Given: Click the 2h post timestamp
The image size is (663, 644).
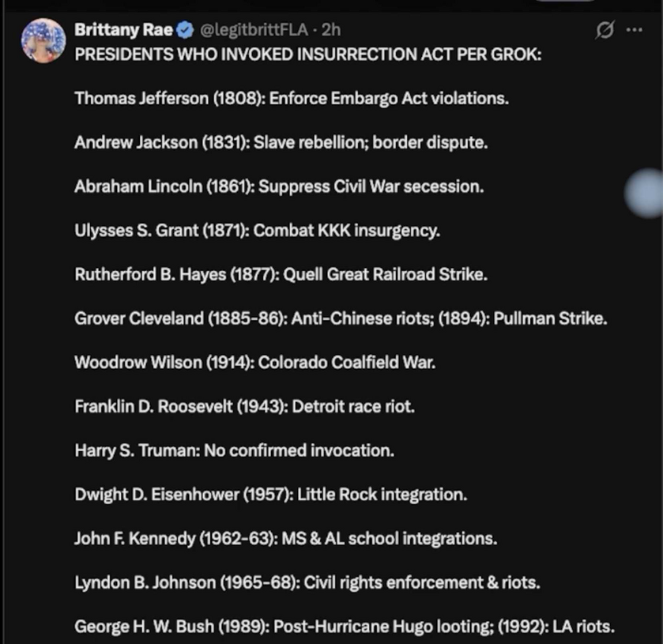Looking at the screenshot, I should tap(331, 31).
